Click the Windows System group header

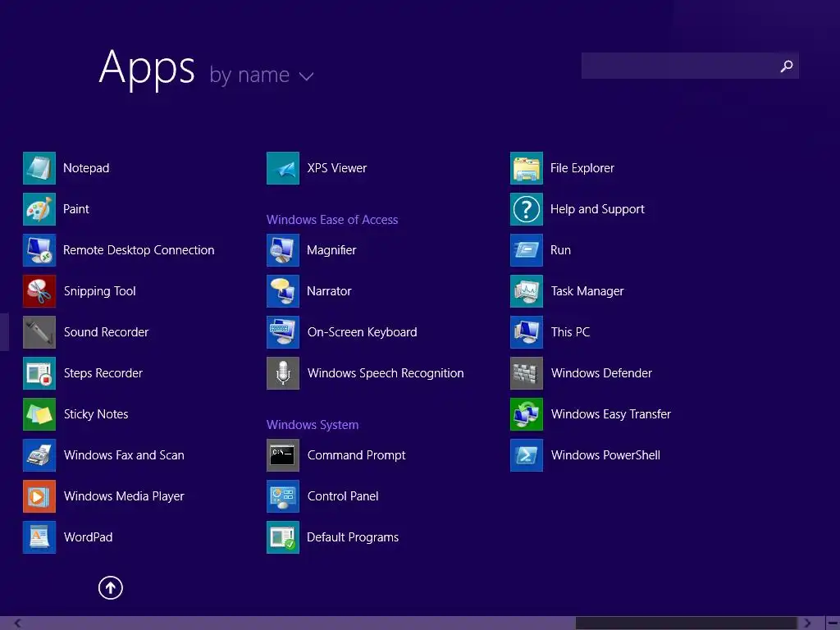[x=313, y=425]
